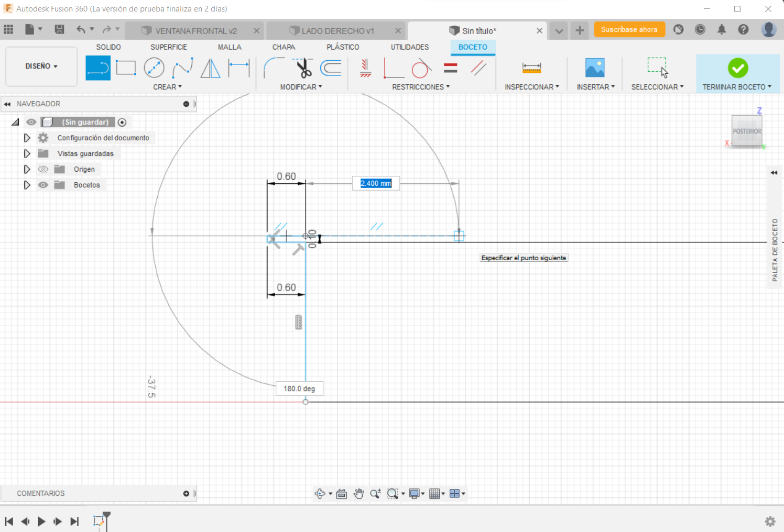The width and height of the screenshot is (784, 532).
Task: Click the POSTERIOR face of the ViewCube
Action: click(x=747, y=131)
